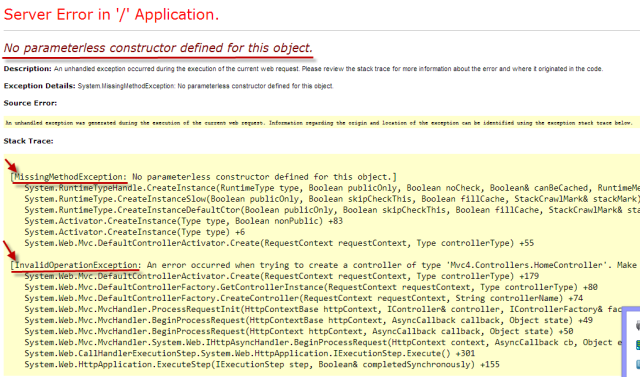This screenshot has height=377, width=640.
Task: Select the "[MissingMethodException: No parameterless constructor" stack line
Action: coord(204,177)
